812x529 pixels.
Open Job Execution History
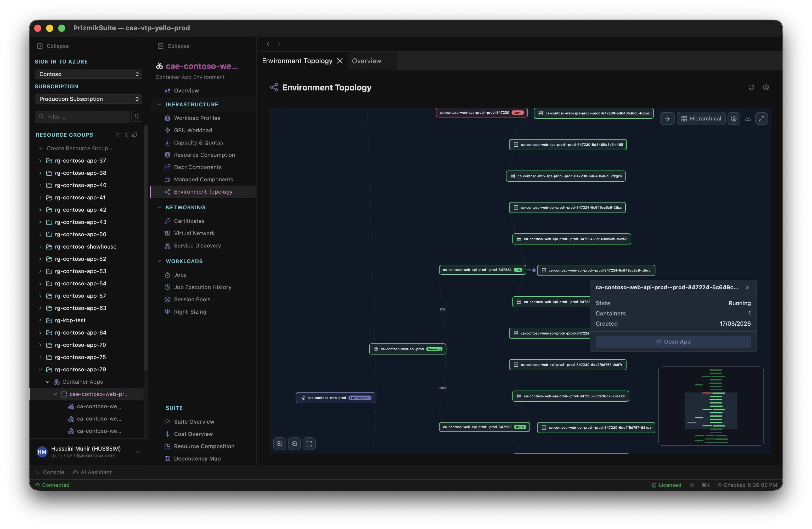tap(203, 287)
